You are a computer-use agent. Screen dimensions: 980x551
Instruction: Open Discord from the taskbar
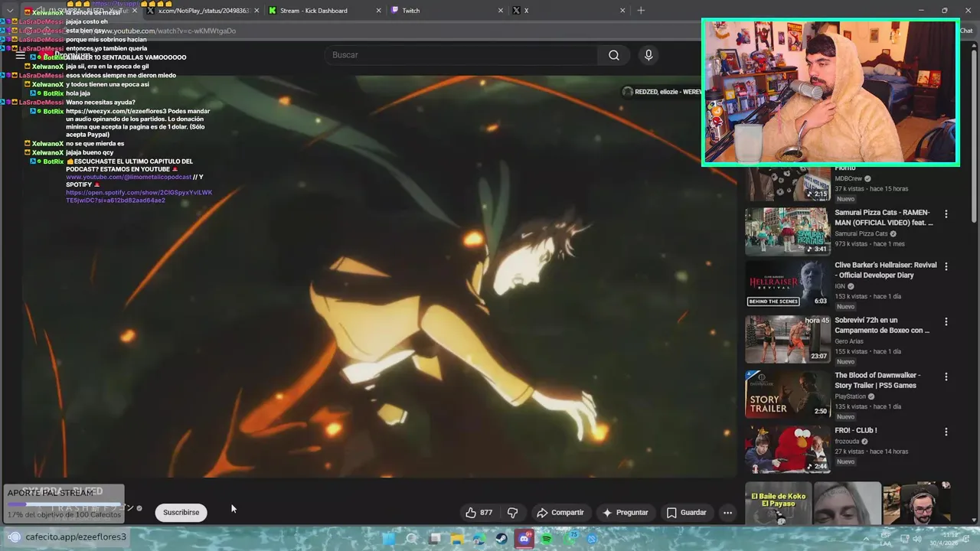(x=524, y=539)
